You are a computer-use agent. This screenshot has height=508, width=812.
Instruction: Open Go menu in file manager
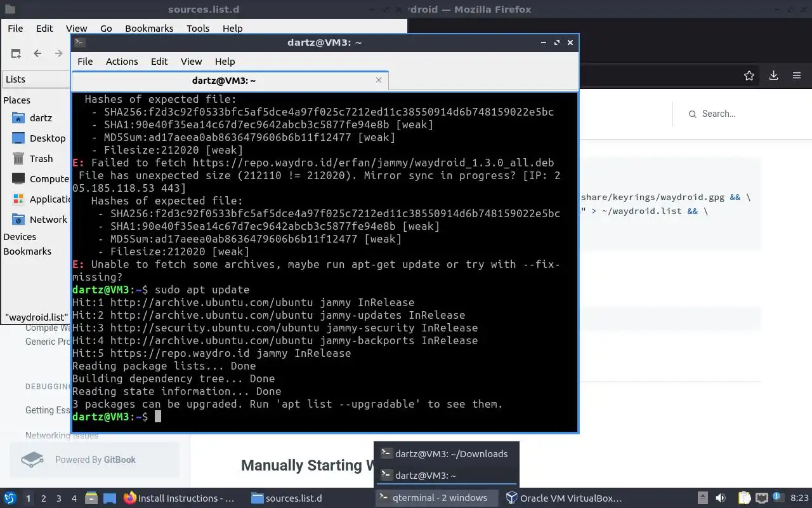point(106,29)
